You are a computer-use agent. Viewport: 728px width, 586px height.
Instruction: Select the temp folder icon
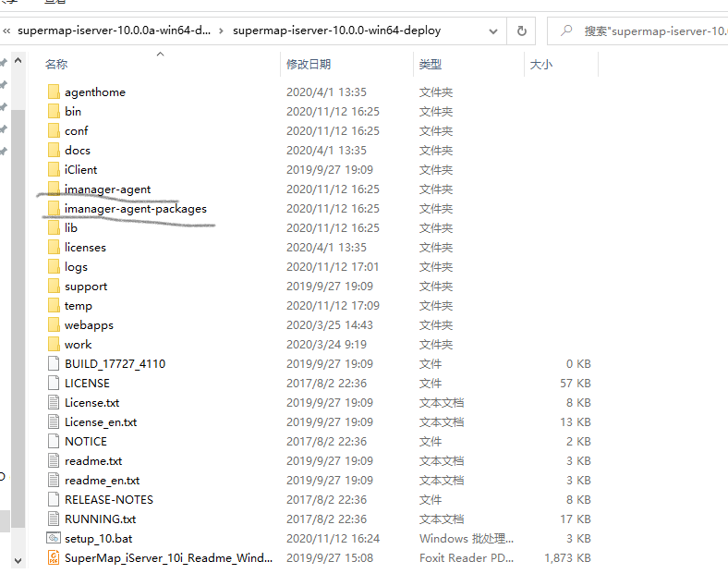tap(54, 306)
